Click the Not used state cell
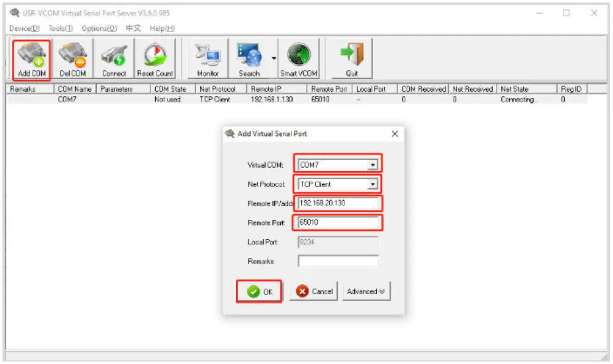The width and height of the screenshot is (613, 364). 168,100
